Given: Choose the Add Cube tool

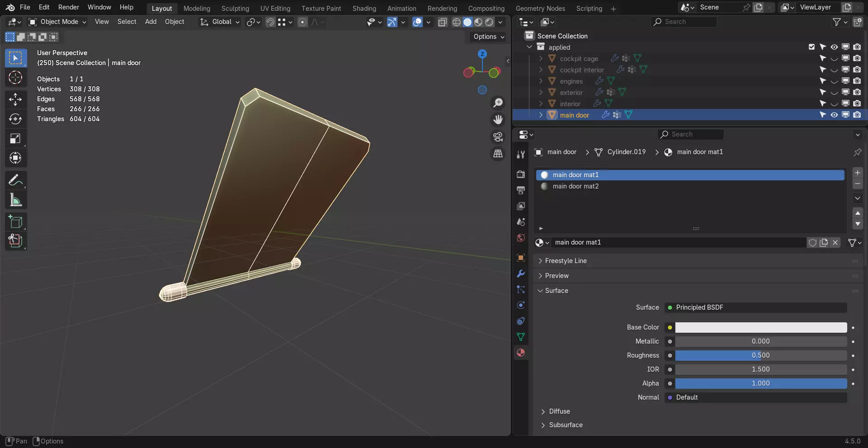Looking at the screenshot, I should pos(15,222).
